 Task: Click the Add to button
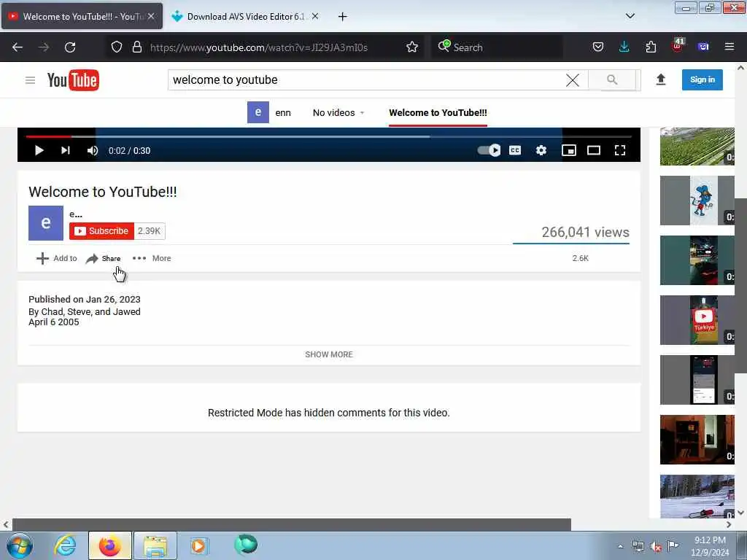click(x=57, y=258)
